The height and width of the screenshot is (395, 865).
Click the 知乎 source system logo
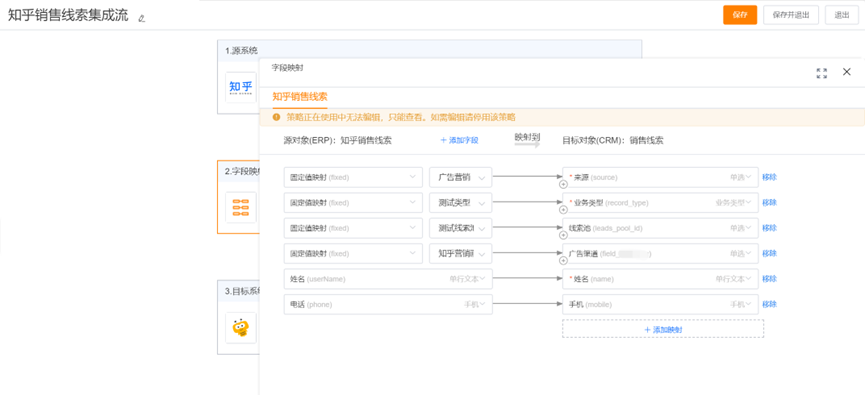pos(241,87)
